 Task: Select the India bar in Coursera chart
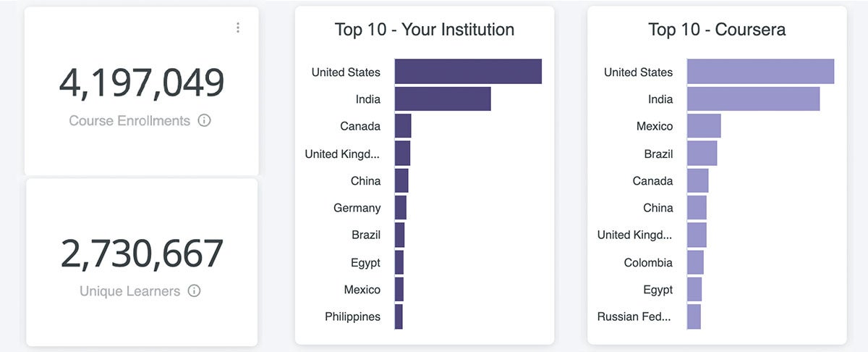[753, 99]
